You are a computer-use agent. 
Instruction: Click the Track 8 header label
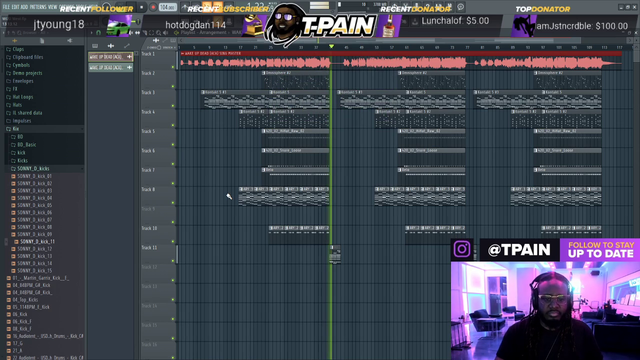(x=148, y=189)
